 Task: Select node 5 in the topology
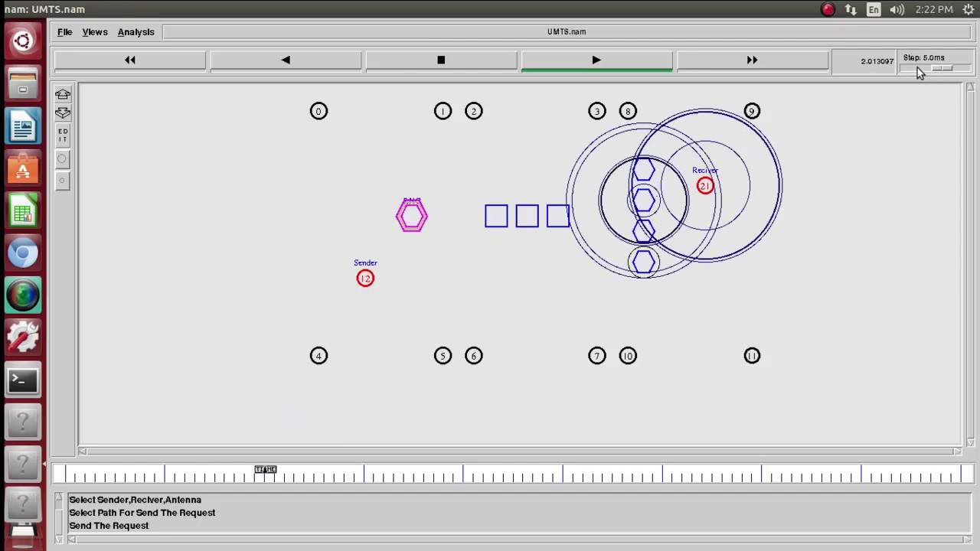[443, 356]
